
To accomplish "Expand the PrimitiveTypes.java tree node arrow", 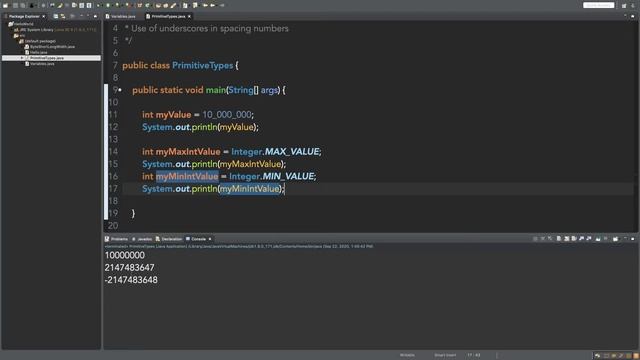I will coord(22,58).
